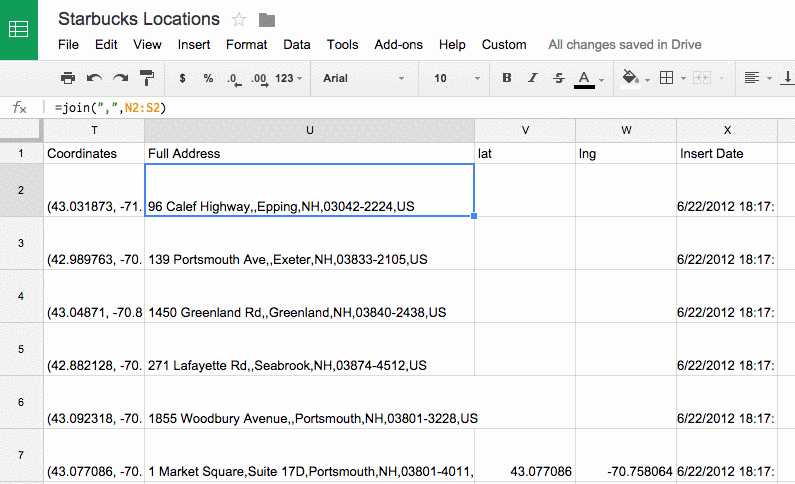Open the 123 number format dropdown

290,78
